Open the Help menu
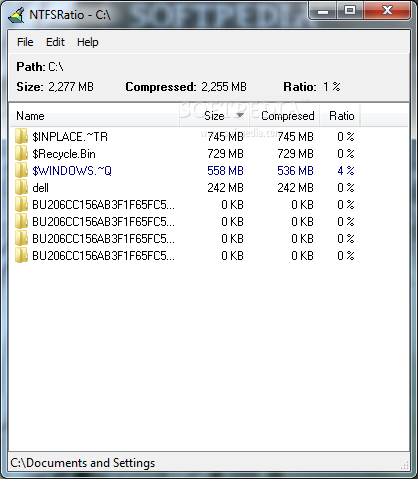 pyautogui.click(x=88, y=42)
